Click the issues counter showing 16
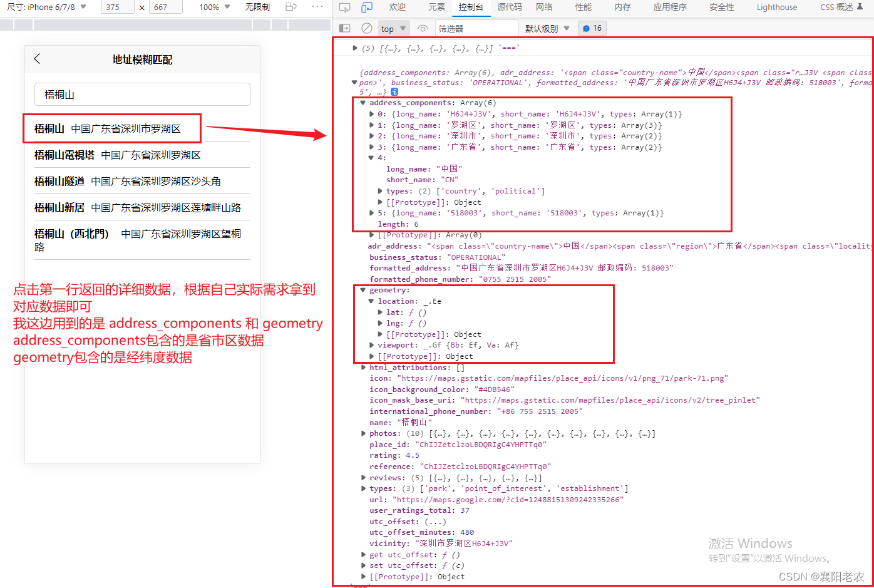 coord(591,28)
